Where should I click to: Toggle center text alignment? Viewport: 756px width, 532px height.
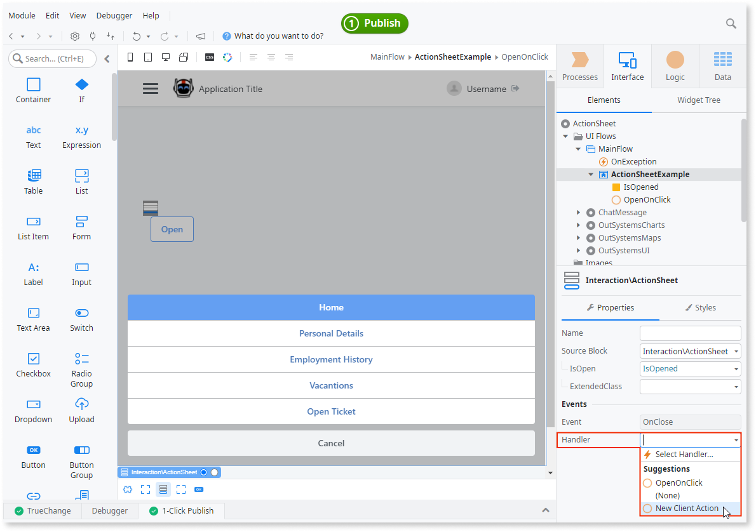tap(271, 57)
